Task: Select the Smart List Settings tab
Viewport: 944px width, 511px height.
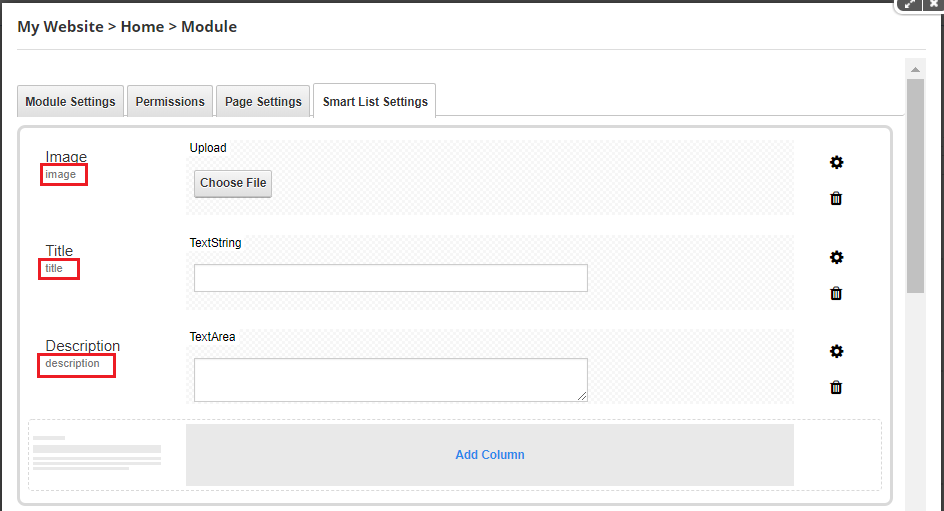Action: [375, 101]
